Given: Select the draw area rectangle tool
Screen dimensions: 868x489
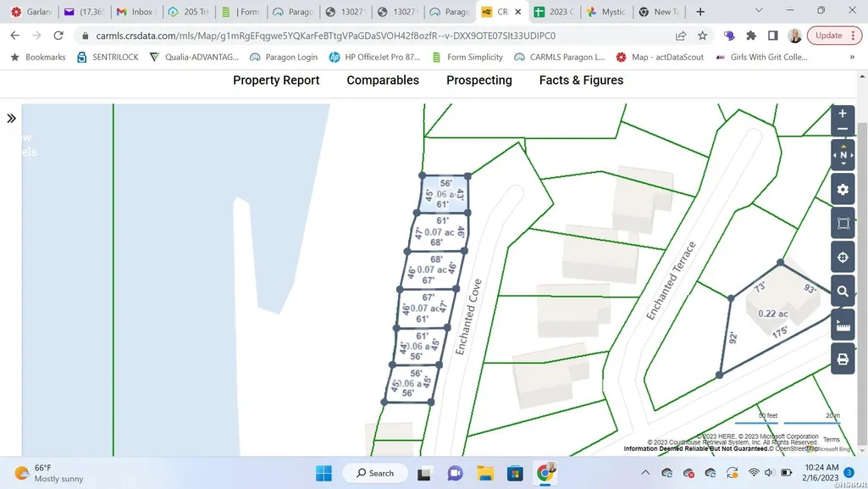Looking at the screenshot, I should tap(843, 223).
